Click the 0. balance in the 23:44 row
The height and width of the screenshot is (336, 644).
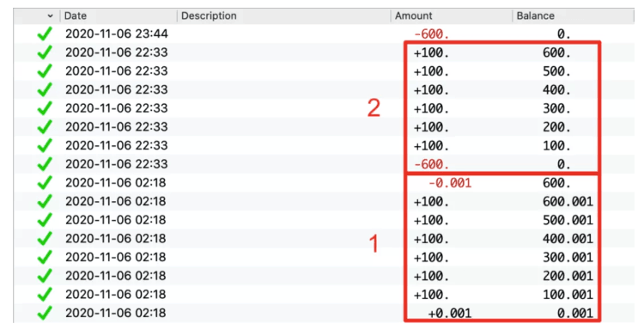(x=564, y=34)
